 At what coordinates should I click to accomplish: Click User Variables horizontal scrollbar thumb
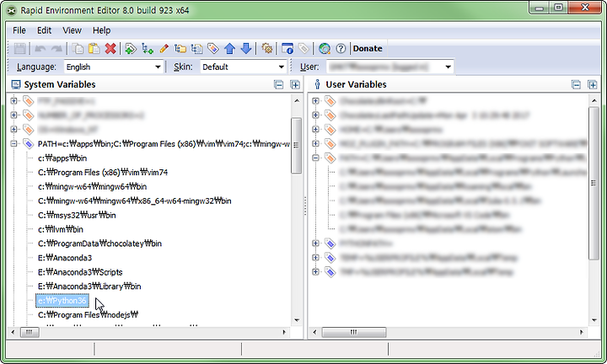[x=354, y=332]
